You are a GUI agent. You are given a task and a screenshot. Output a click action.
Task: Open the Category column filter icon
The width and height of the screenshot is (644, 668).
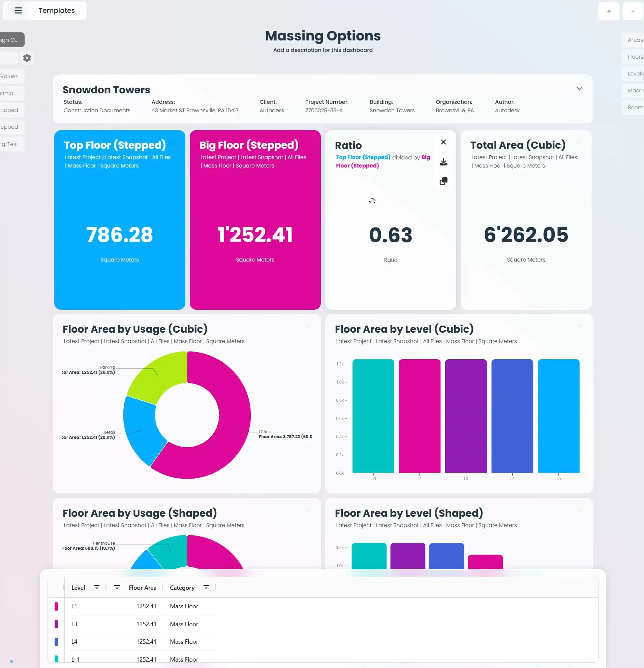(x=206, y=587)
